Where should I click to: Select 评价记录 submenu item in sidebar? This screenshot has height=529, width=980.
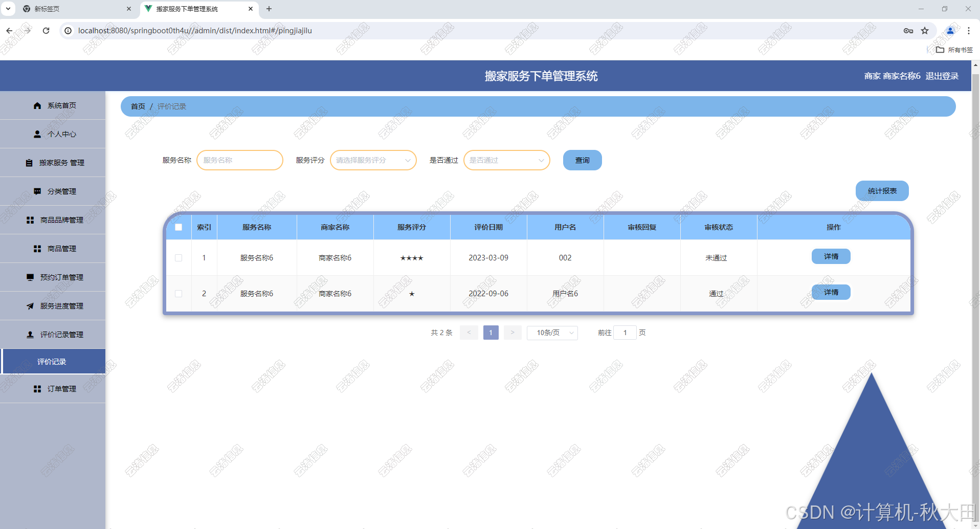(x=52, y=362)
